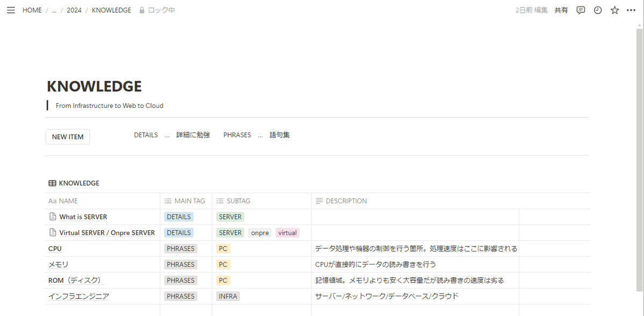
Task: Open the hamburger sidebar menu
Action: click(x=11, y=10)
